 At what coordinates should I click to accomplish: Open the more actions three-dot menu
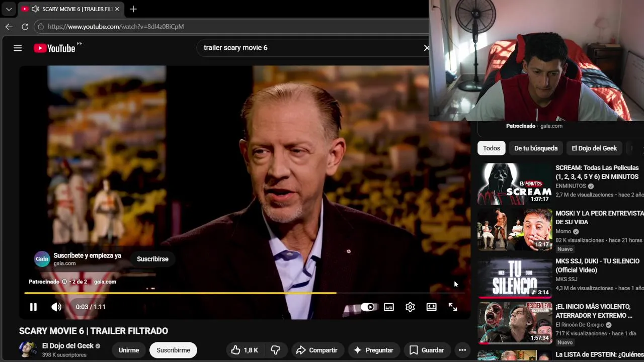(x=462, y=350)
